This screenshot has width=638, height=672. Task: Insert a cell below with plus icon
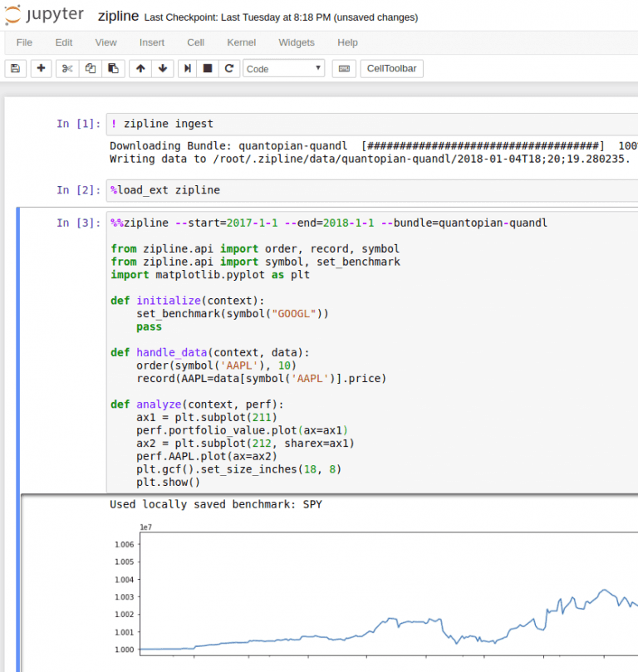click(41, 69)
